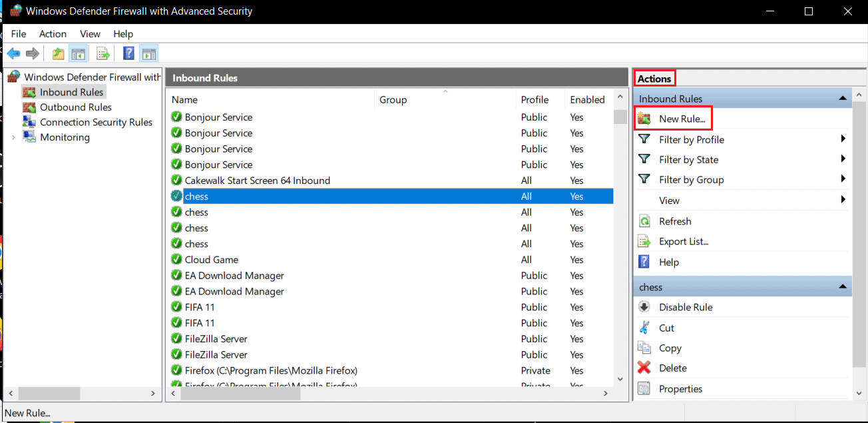Click Export List... in the Actions pane
Viewport: 868px width, 423px height.
point(684,242)
